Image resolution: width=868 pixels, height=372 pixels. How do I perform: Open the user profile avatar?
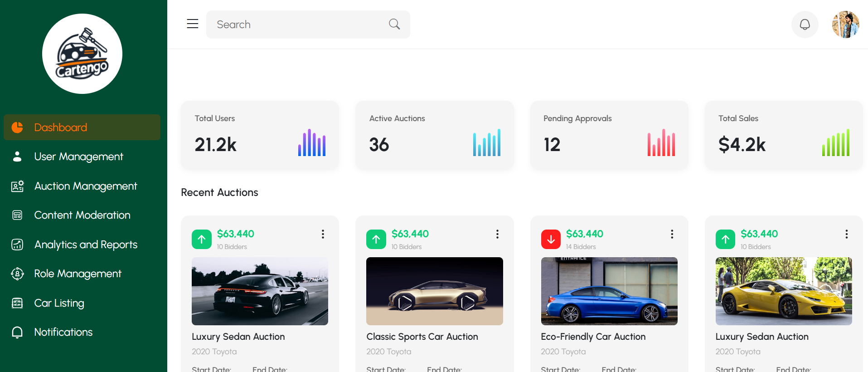[x=845, y=24]
